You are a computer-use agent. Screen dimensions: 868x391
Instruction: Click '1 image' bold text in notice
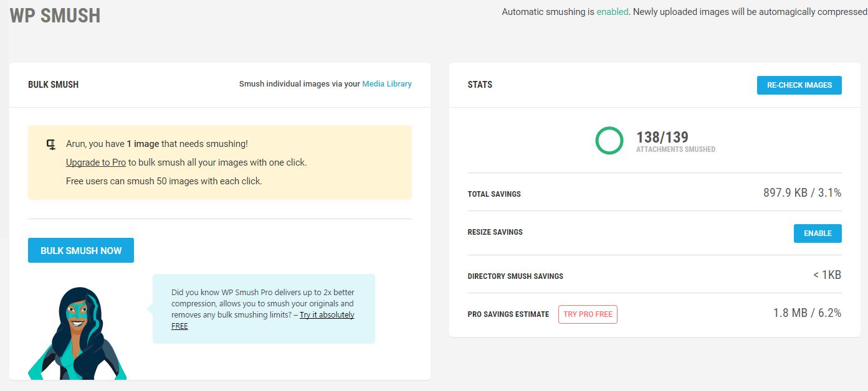[143, 144]
